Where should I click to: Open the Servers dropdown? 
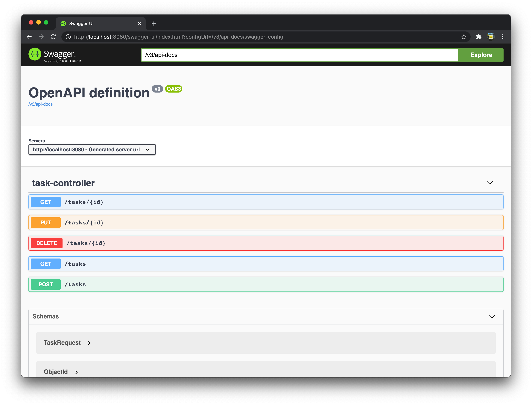[x=92, y=149]
